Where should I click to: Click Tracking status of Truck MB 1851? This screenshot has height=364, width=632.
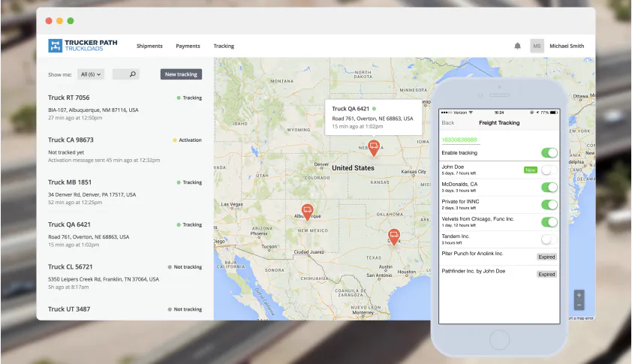[189, 182]
